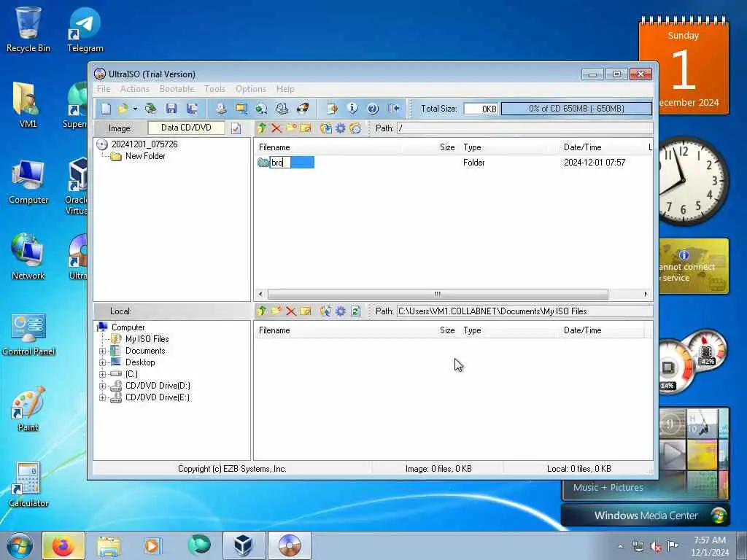Click the image pane New Folder icon

coord(291,128)
